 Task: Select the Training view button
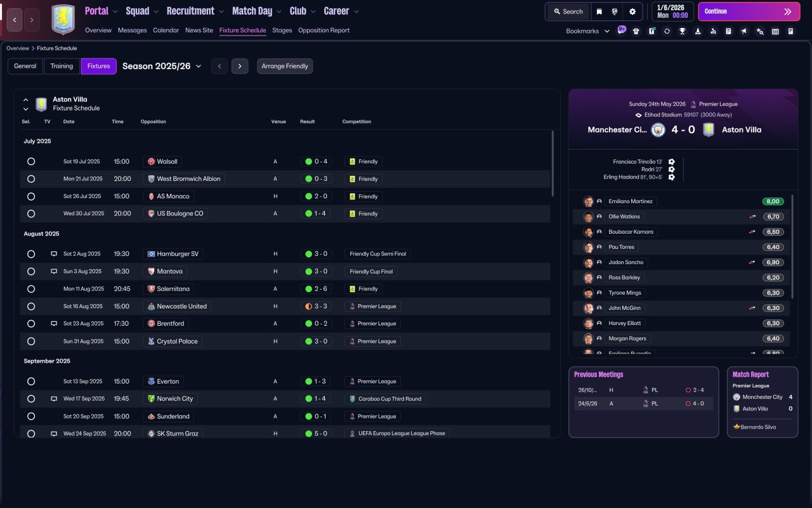click(62, 66)
